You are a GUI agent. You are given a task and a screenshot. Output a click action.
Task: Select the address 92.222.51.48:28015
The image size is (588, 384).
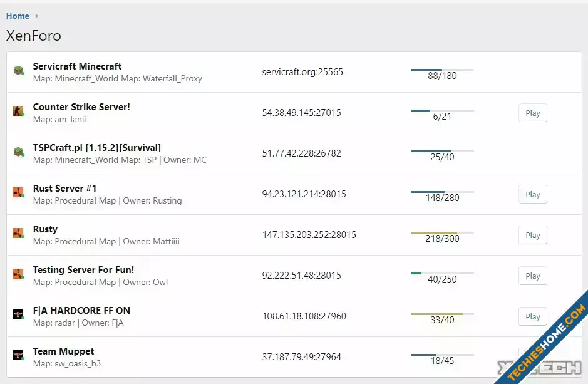point(301,275)
